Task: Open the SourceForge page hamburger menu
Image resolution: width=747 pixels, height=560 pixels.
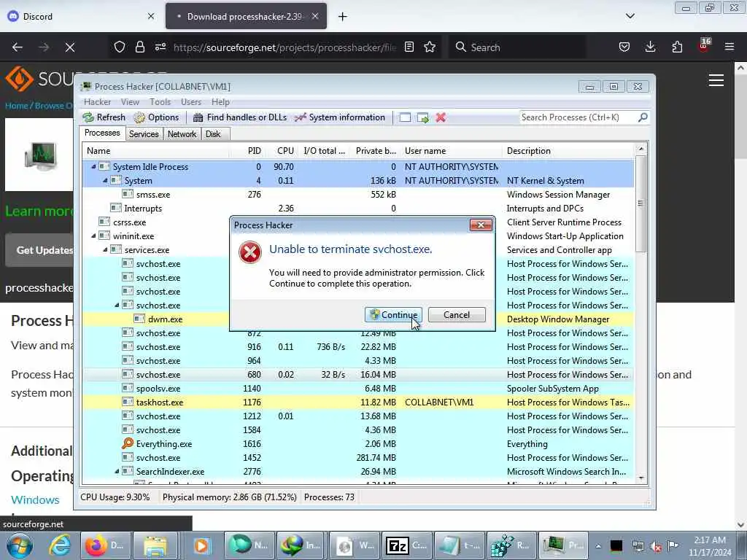Action: pos(716,80)
